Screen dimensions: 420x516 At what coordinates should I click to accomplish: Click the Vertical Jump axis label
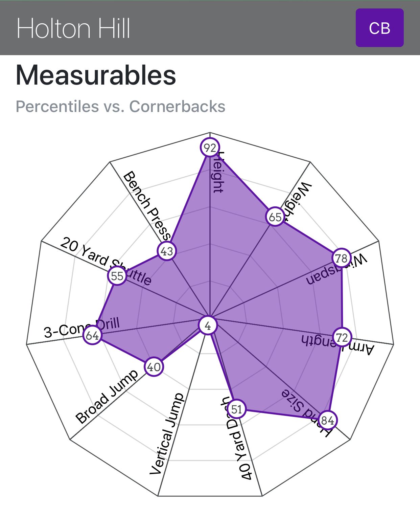tap(167, 434)
